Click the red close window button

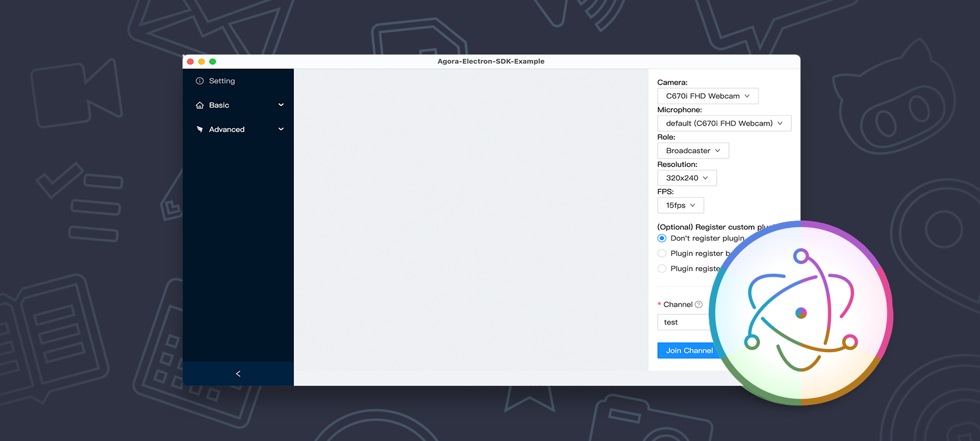coord(190,61)
